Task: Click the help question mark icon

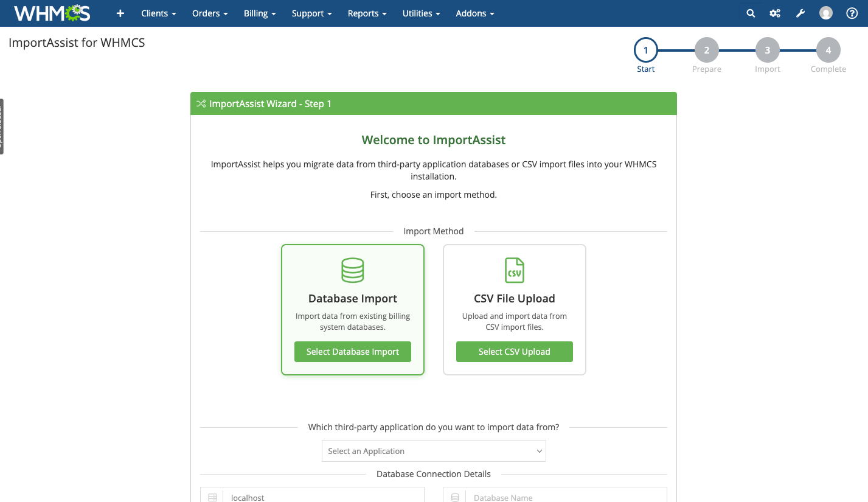Action: click(852, 13)
